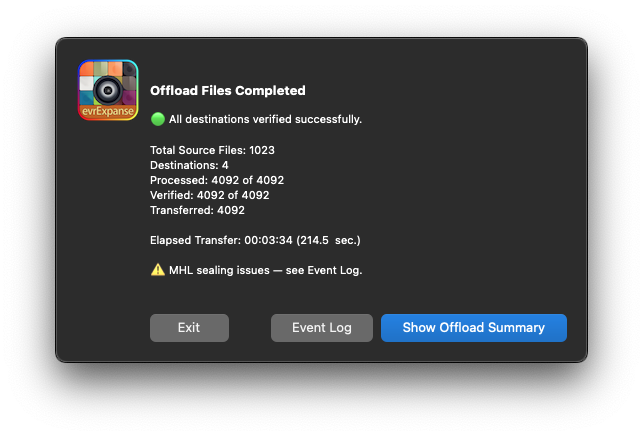Select the All destinations verified successfully message
643x436 pixels.
click(265, 120)
